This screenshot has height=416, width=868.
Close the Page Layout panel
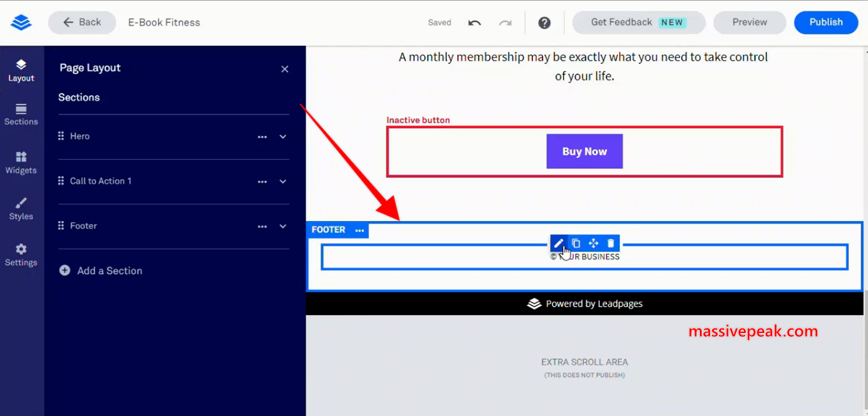[285, 69]
